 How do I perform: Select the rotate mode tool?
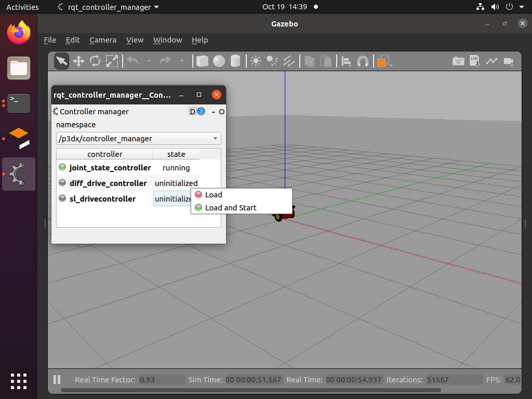[95, 61]
